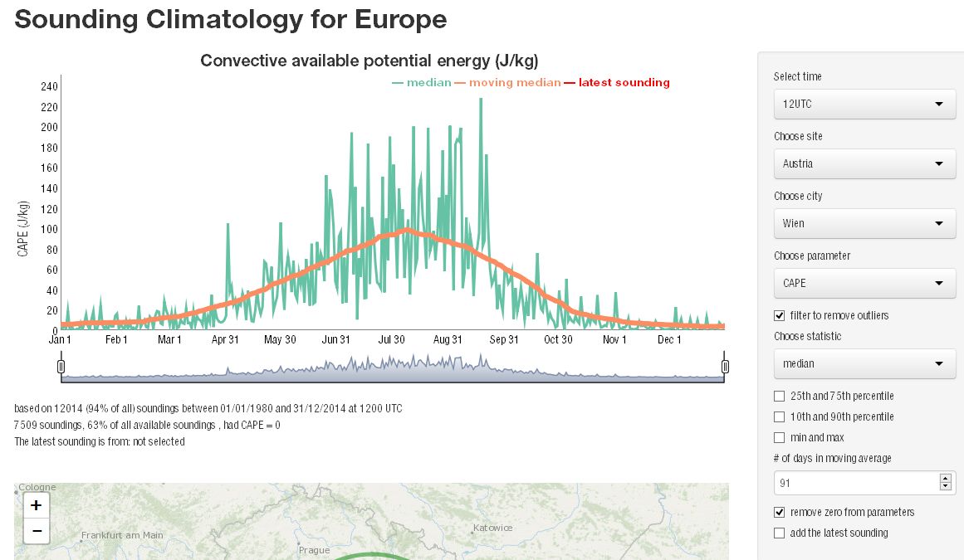Uncheck filter to remove outliers
Screen dimensions: 964x560
point(780,315)
